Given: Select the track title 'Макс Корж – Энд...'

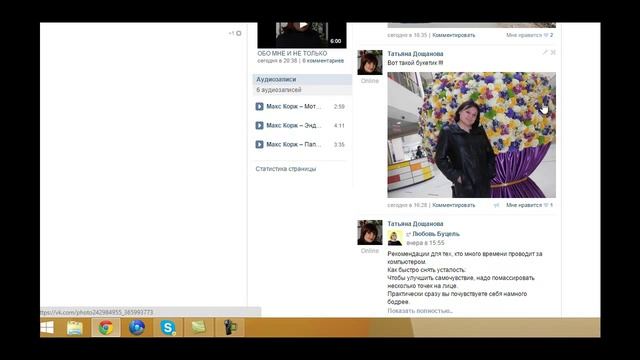Looking at the screenshot, I should point(293,125).
